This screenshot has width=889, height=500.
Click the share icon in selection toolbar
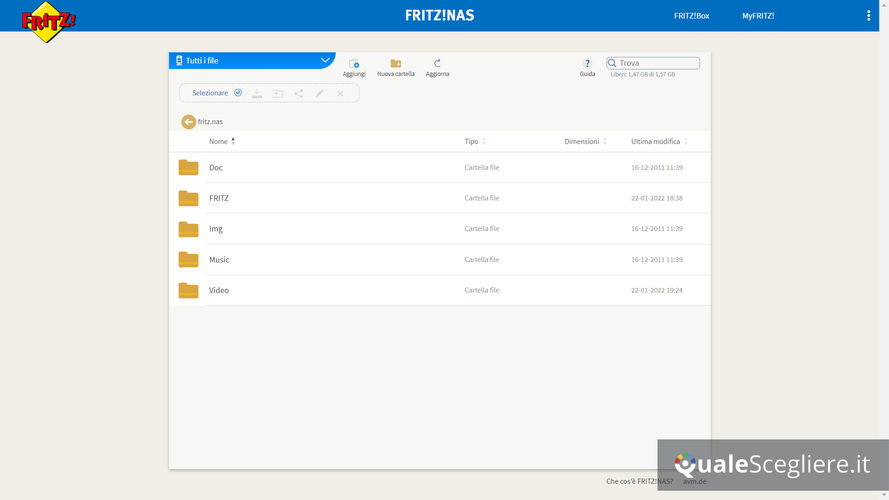pos(299,93)
